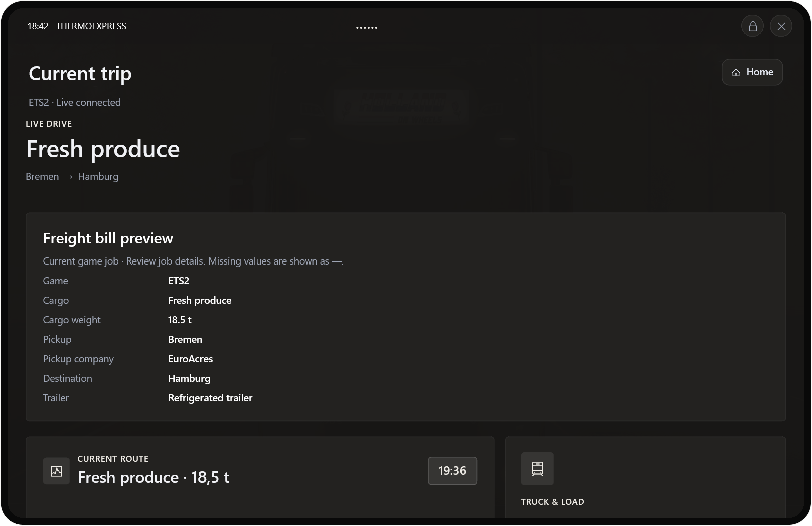The width and height of the screenshot is (812, 526).
Task: Close the tablet overlay with X
Action: pos(781,26)
